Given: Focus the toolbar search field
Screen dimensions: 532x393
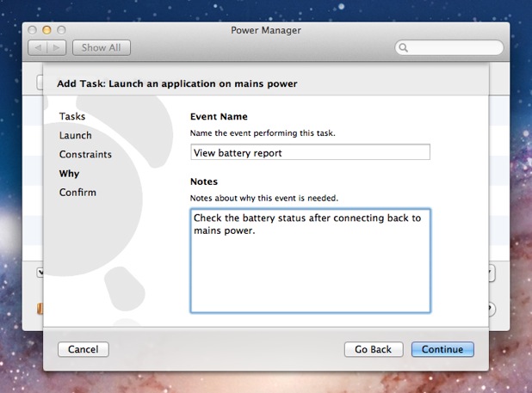Looking at the screenshot, I should click(449, 48).
